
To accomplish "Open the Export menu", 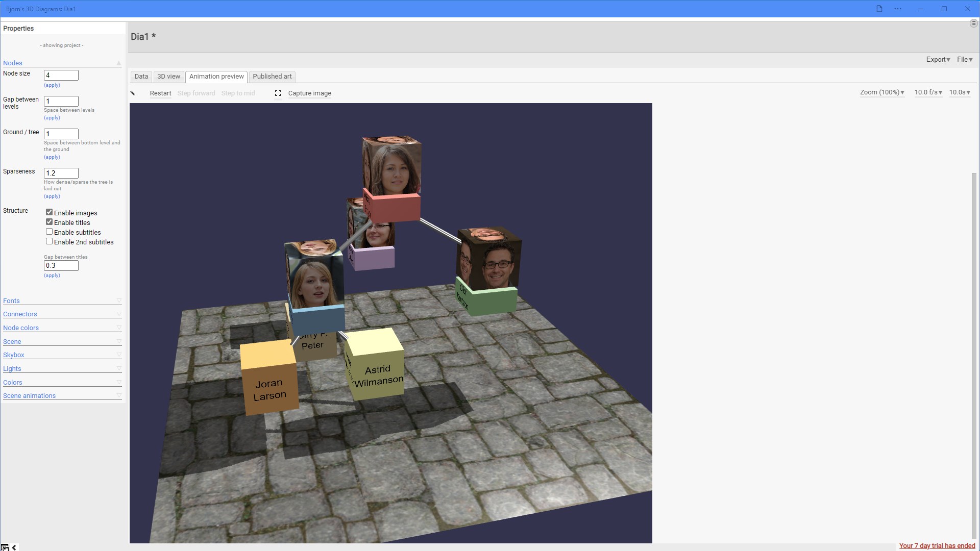I will point(938,60).
